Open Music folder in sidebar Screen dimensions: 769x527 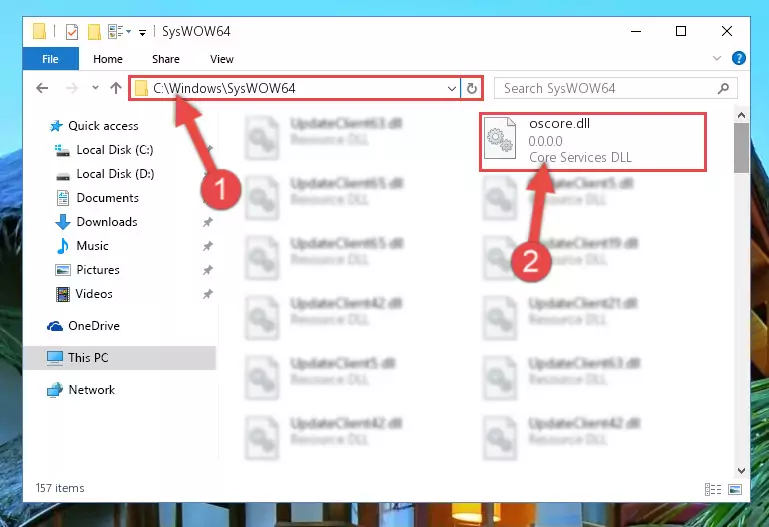[x=92, y=246]
